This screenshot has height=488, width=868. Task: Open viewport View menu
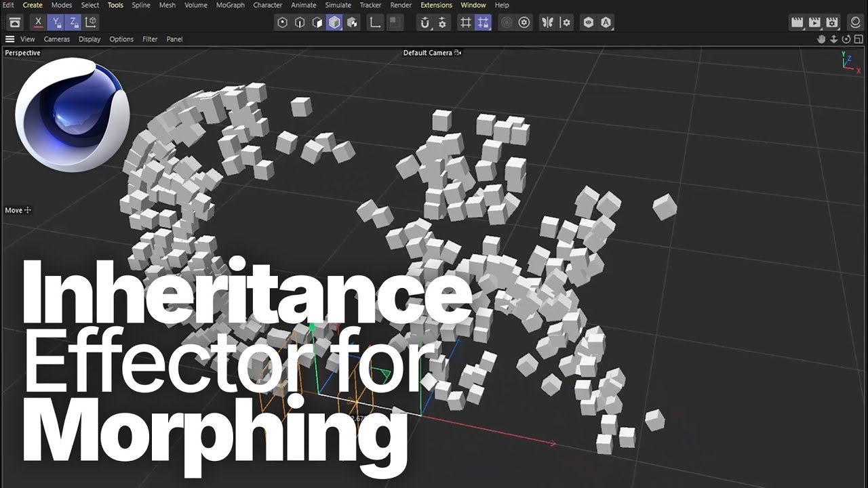28,39
